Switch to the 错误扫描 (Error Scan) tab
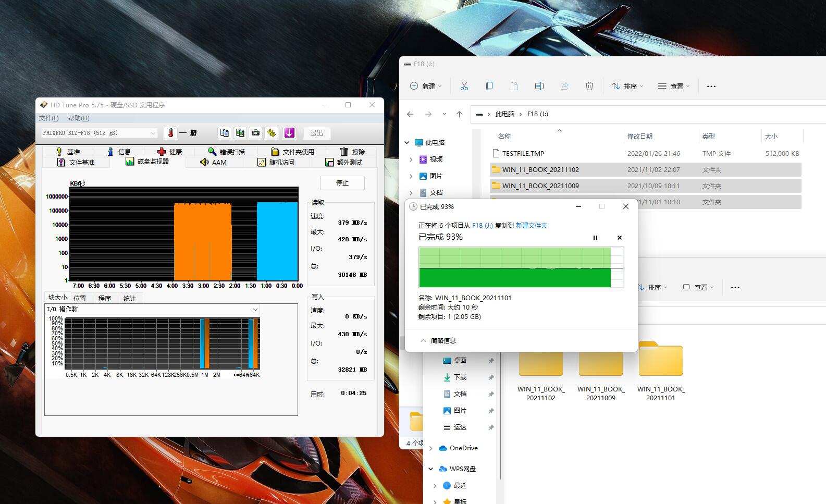This screenshot has width=826, height=504. (226, 152)
